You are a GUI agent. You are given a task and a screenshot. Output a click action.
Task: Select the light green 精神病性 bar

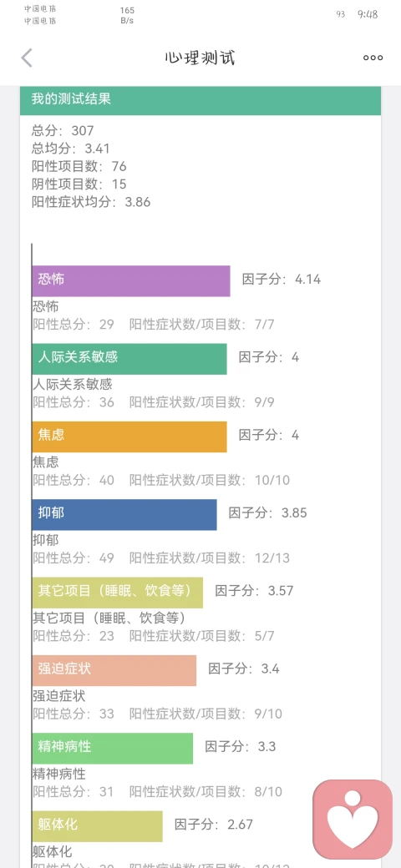pyautogui.click(x=113, y=749)
